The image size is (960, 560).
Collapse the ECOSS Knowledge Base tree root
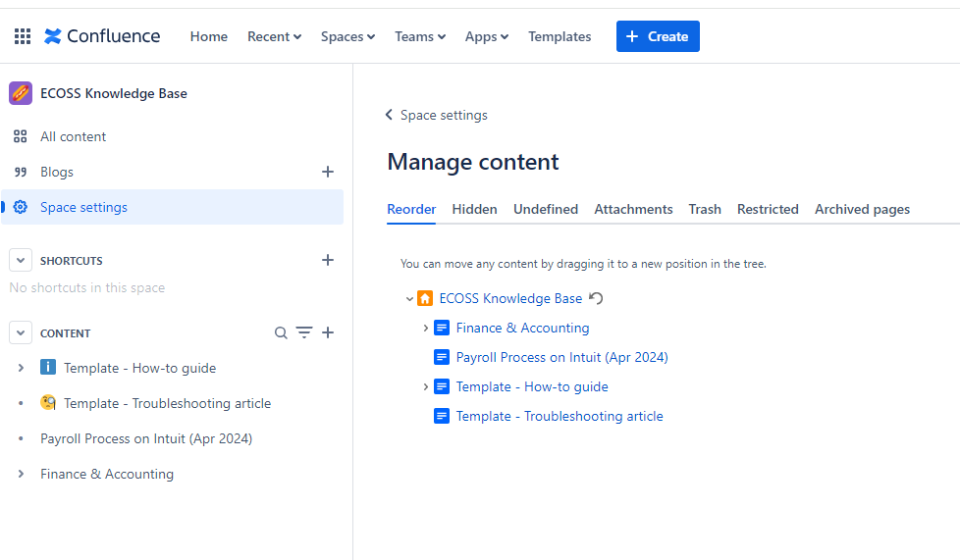[x=409, y=299]
